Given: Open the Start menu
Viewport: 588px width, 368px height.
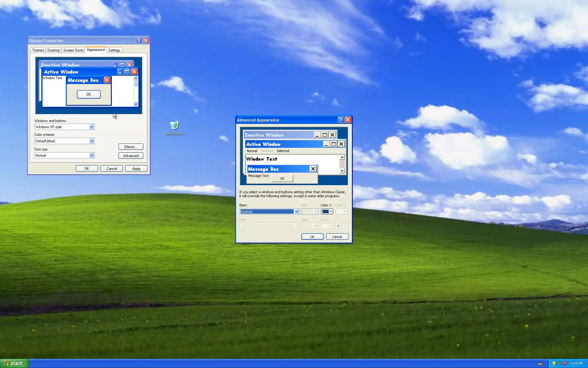Looking at the screenshot, I should (x=14, y=363).
